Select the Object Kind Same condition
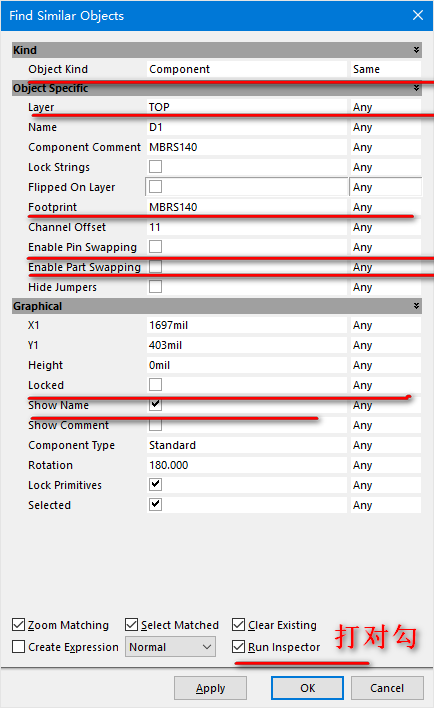 [386, 69]
